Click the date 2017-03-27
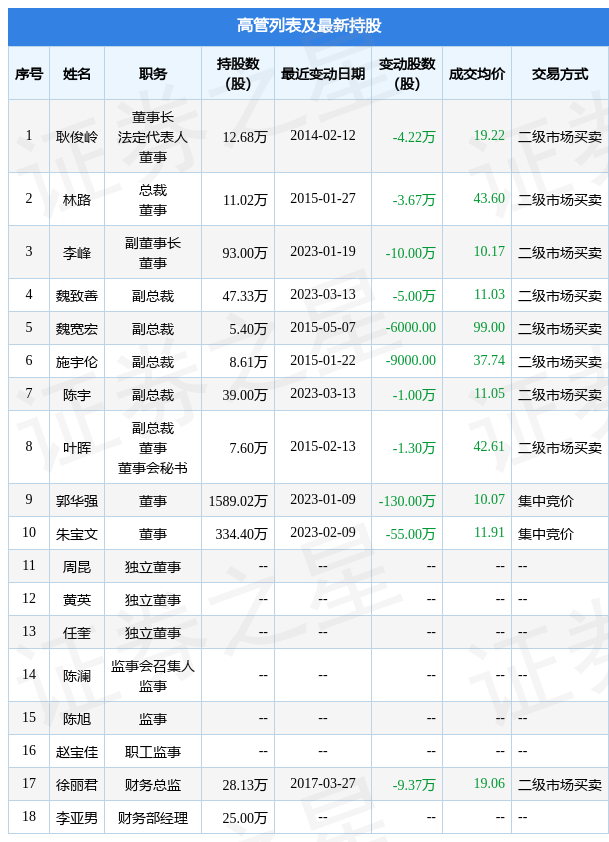 323,783
